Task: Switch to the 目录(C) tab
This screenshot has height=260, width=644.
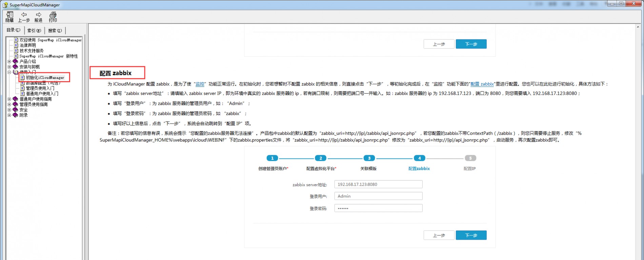Action: coord(14,30)
